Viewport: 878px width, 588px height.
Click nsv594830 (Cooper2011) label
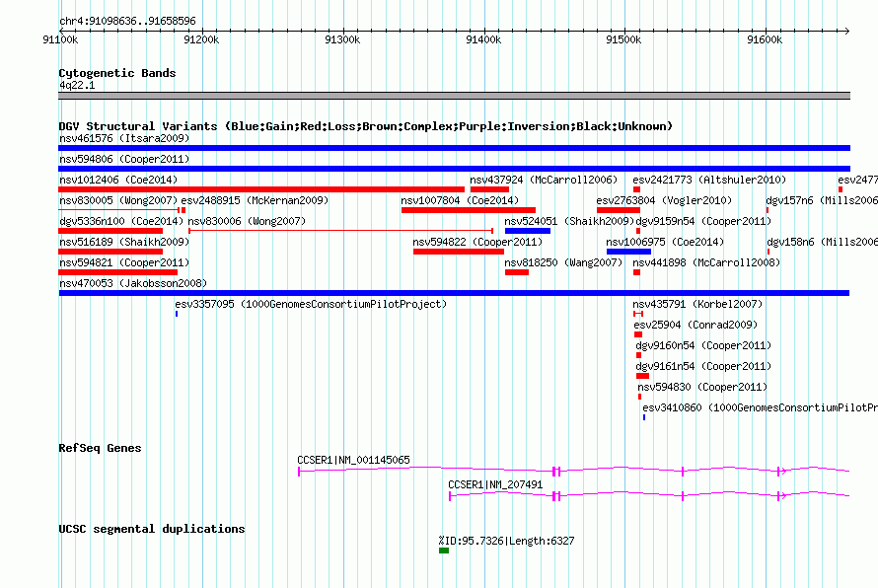pyautogui.click(x=702, y=387)
